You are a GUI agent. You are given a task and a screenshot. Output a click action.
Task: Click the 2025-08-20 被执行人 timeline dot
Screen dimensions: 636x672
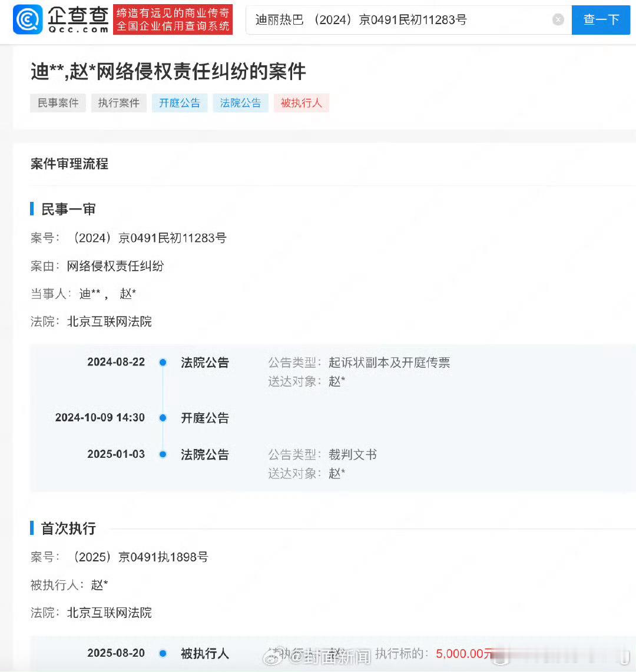click(x=163, y=654)
